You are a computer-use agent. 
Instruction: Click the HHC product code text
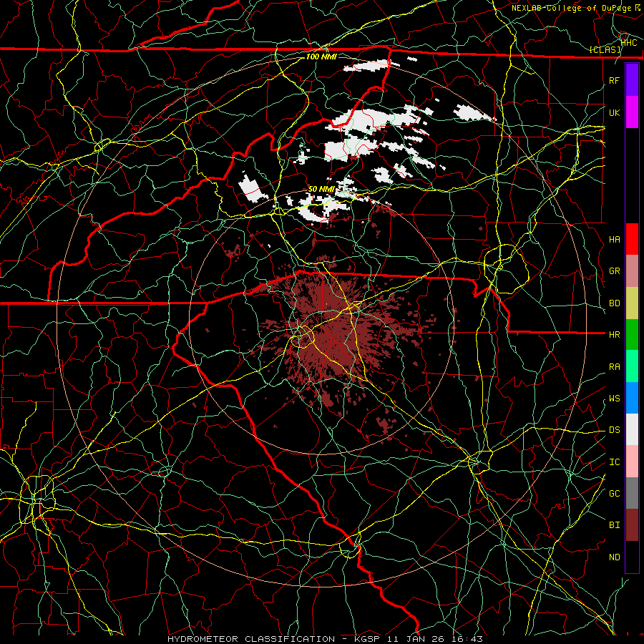[x=629, y=42]
